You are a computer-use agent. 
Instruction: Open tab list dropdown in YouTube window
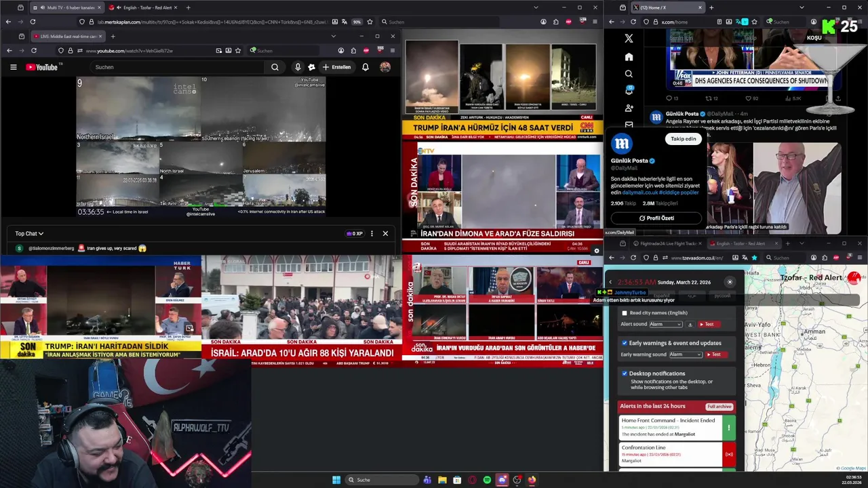[x=333, y=37]
